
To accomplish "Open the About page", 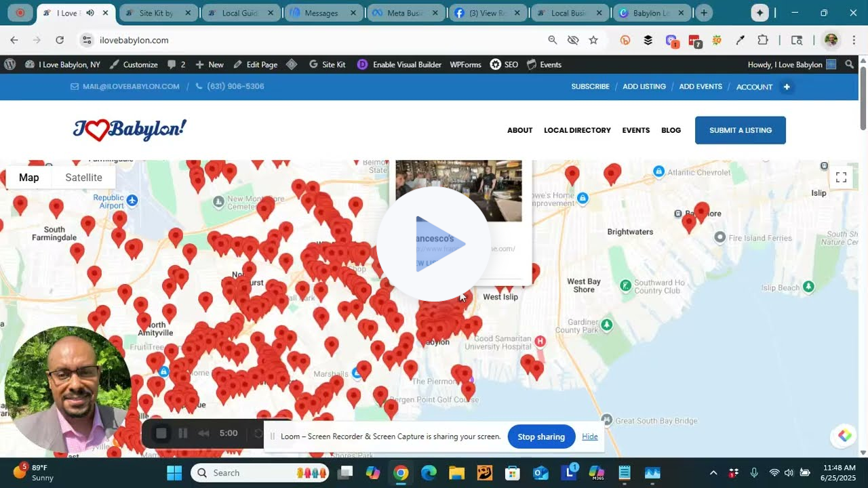I will pos(520,130).
